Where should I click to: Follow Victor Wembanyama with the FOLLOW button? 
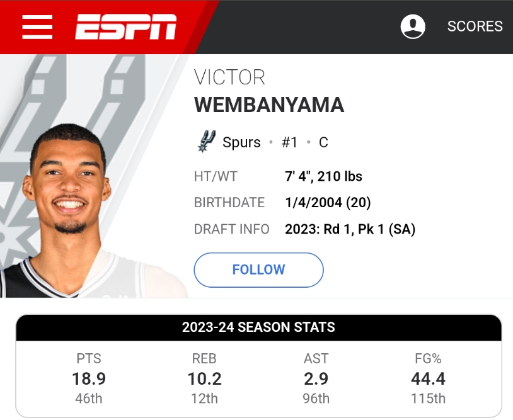click(258, 270)
